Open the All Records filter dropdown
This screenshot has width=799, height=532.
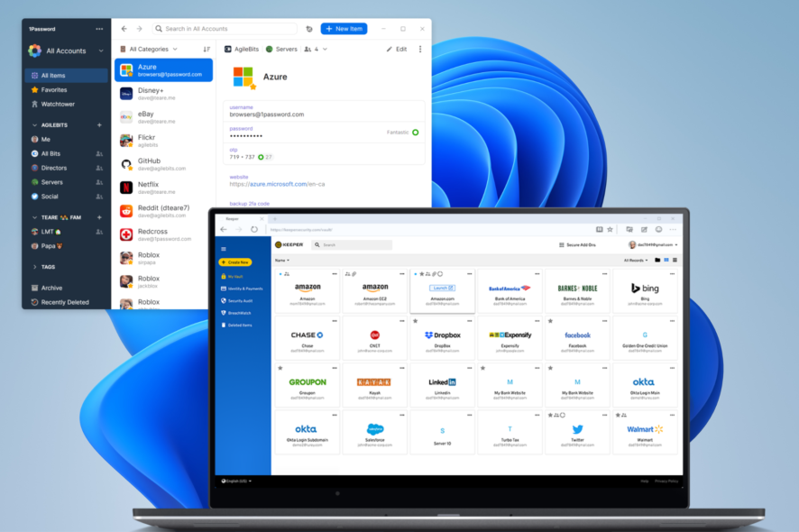[x=636, y=261]
